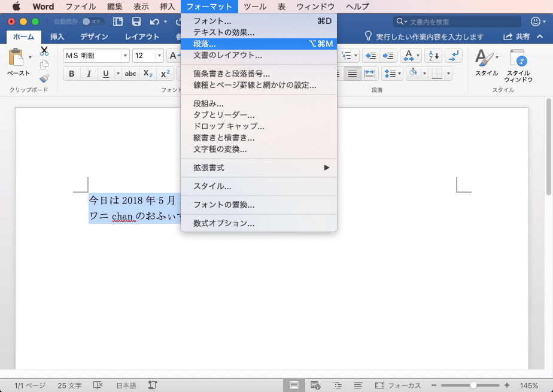Viewport: 553px width, 392px height.
Task: Expand the 拡張書式 submenu
Action: [259, 168]
